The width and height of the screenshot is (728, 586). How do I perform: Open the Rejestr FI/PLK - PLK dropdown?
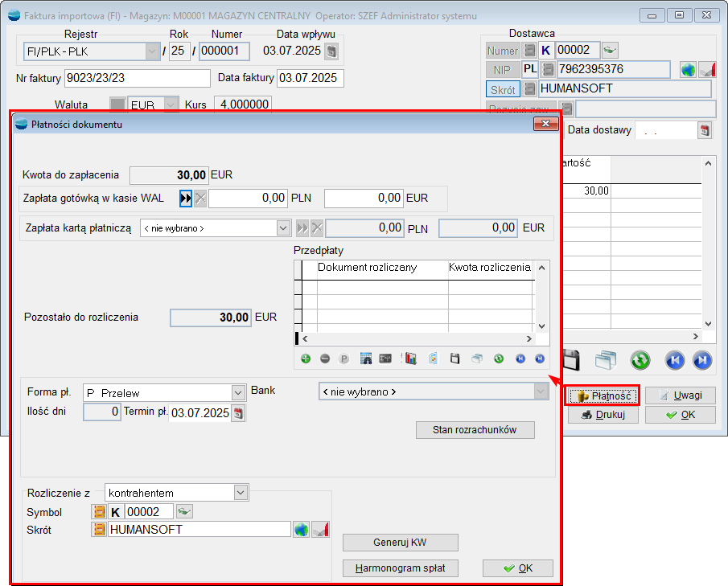(x=152, y=51)
